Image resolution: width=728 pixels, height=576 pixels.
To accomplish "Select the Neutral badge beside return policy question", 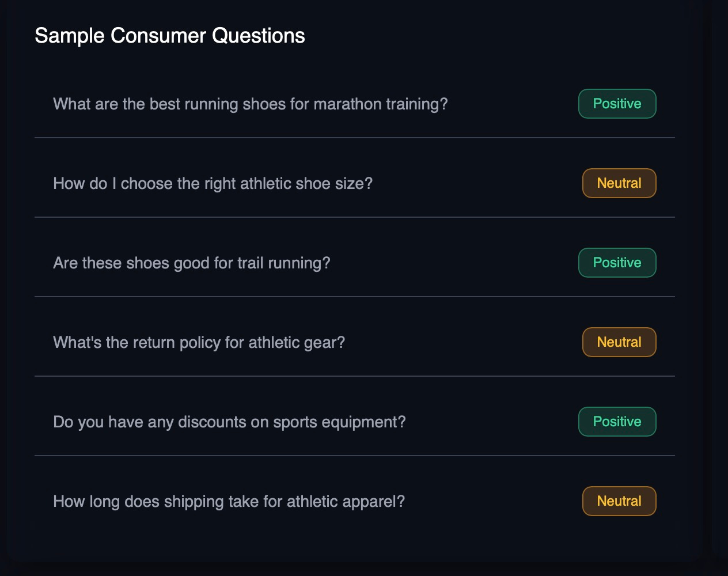I will point(619,342).
